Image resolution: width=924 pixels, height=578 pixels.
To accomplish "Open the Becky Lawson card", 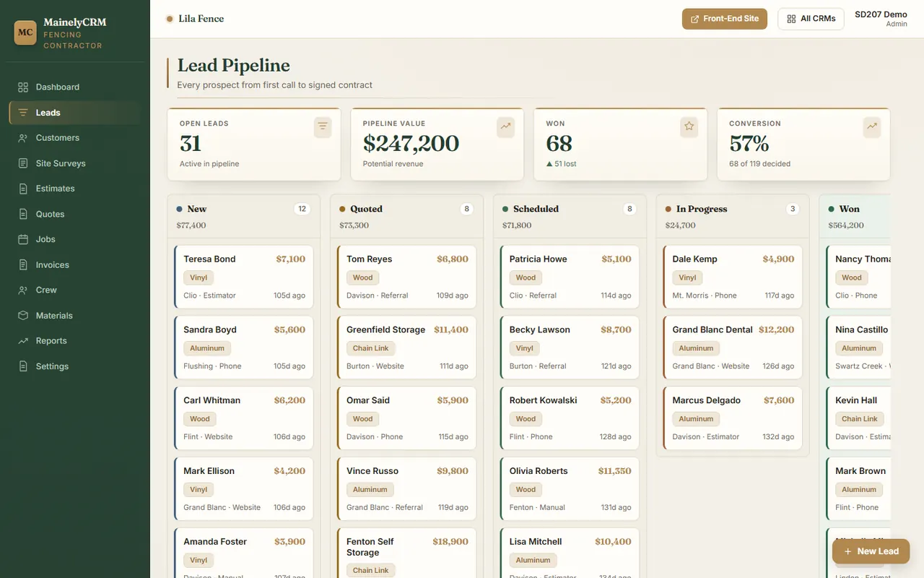I will [x=570, y=348].
